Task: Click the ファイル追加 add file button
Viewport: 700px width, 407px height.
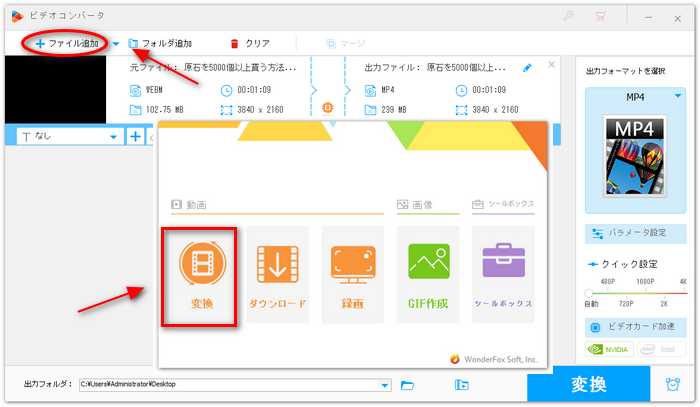Action: (67, 43)
